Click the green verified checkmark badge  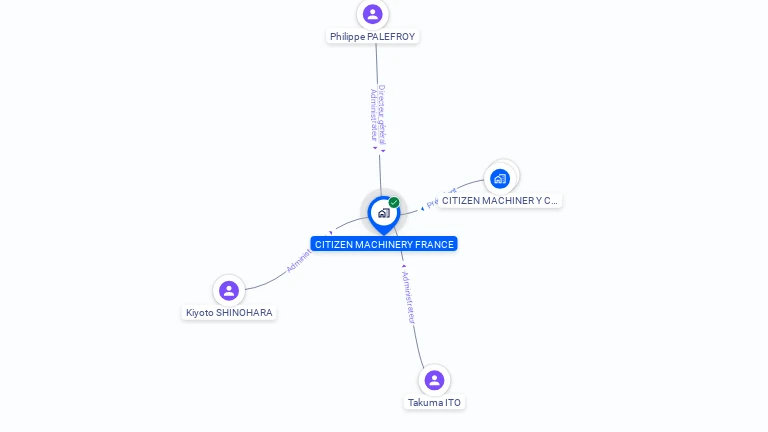tap(394, 202)
